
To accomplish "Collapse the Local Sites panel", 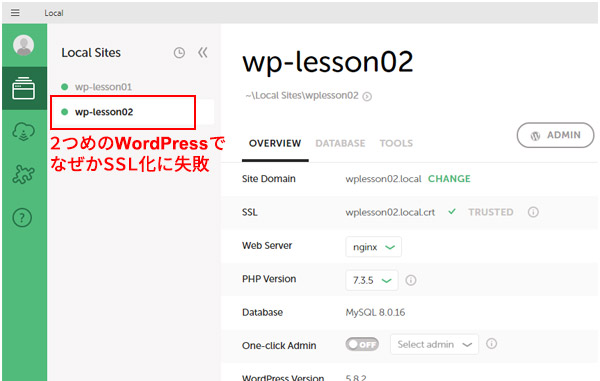I will [x=203, y=52].
